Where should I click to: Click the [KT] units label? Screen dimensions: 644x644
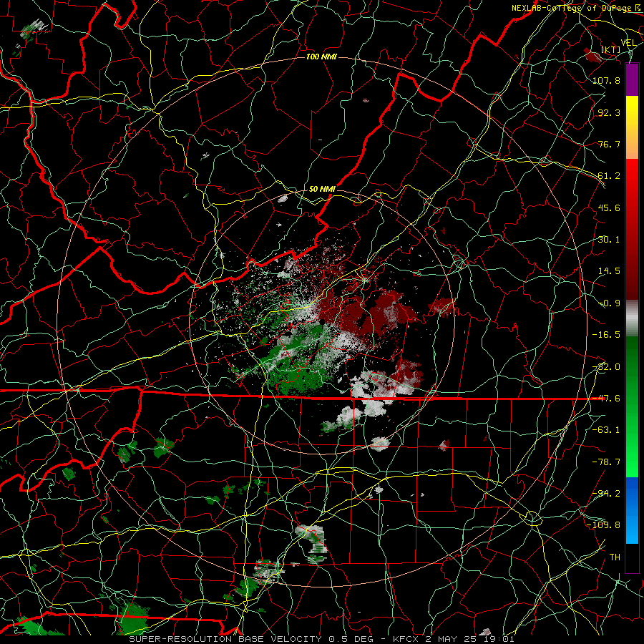[611, 49]
